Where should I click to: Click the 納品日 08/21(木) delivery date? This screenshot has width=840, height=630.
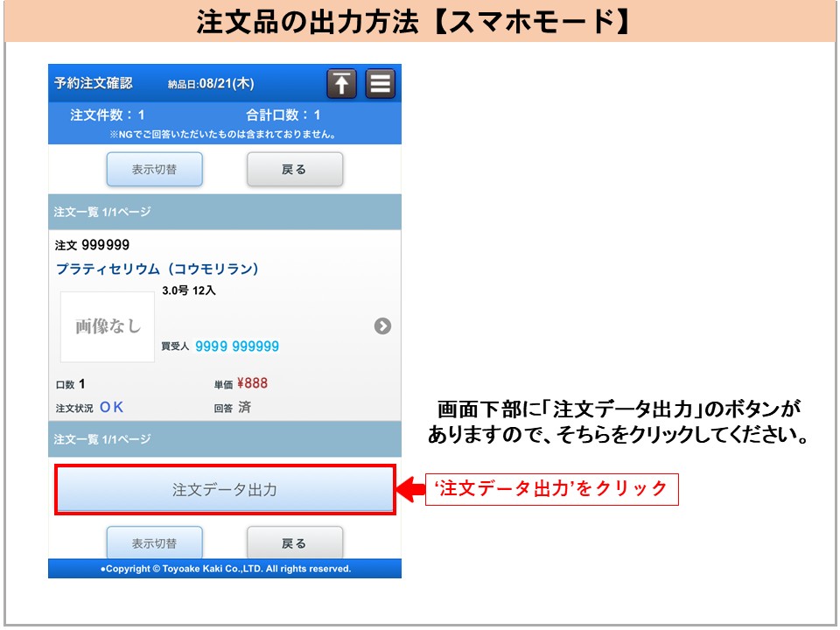211,84
